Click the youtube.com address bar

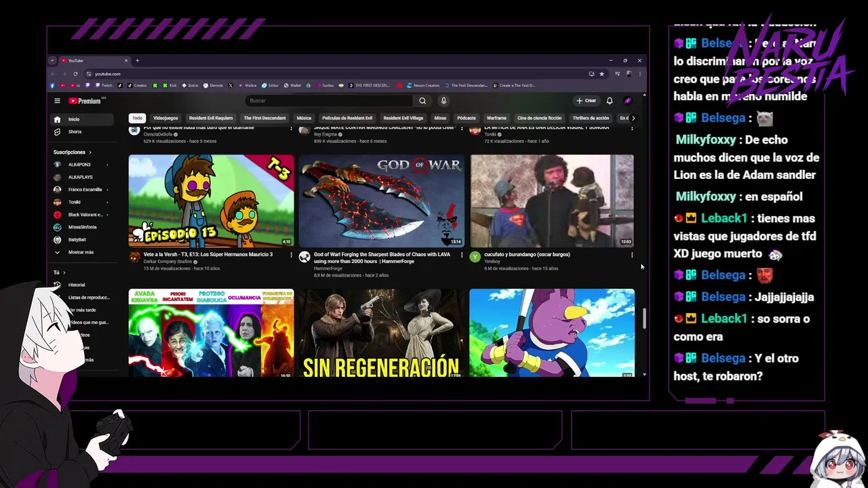pyautogui.click(x=339, y=74)
